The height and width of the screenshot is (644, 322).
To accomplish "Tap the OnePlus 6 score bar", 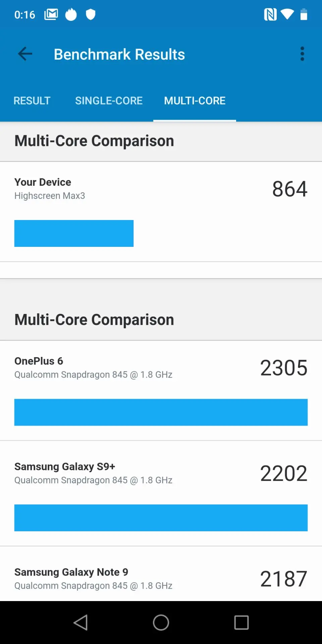I will (x=161, y=412).
